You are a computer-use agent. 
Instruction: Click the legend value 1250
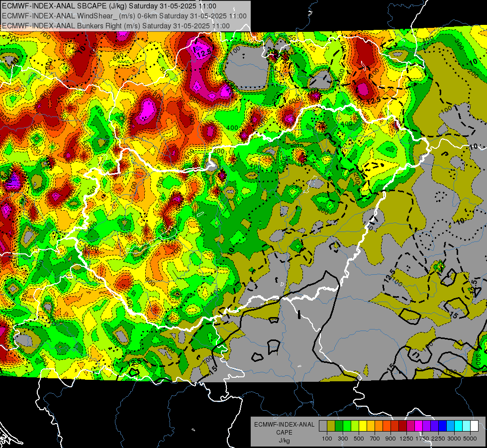click(406, 439)
